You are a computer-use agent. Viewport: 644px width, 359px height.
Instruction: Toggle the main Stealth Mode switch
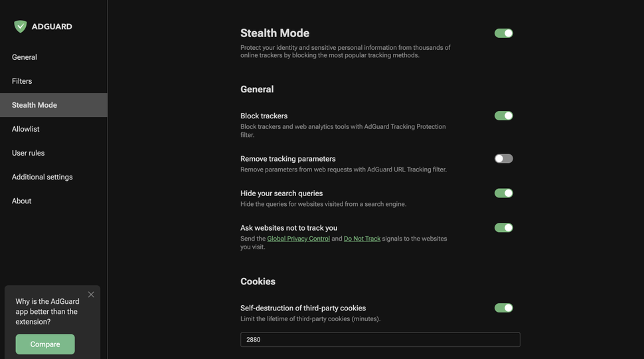coord(503,33)
